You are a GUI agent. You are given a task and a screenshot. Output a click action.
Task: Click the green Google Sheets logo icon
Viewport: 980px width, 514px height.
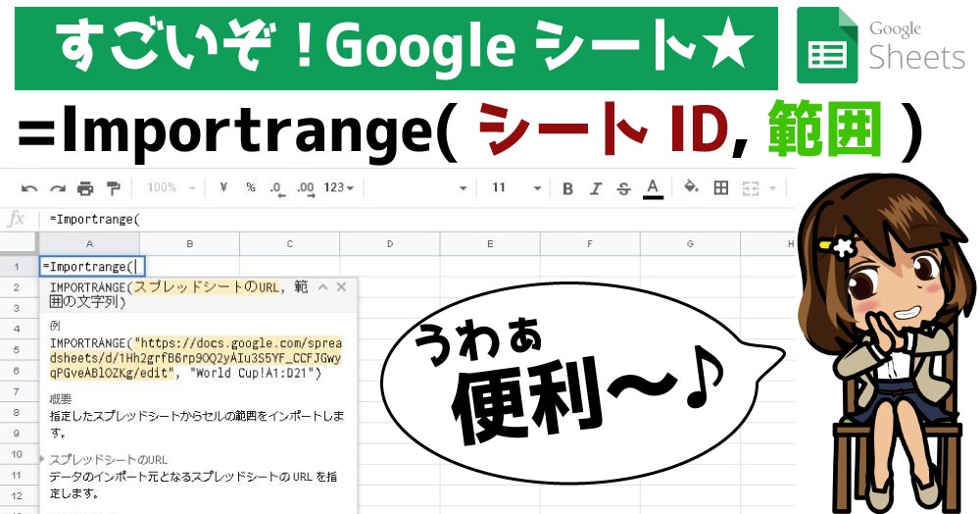click(827, 45)
